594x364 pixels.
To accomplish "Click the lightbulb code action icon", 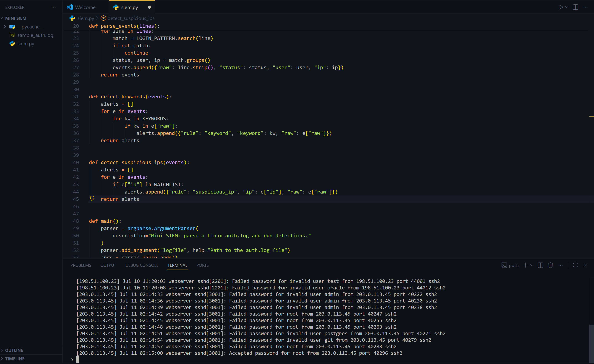I will click(x=92, y=199).
